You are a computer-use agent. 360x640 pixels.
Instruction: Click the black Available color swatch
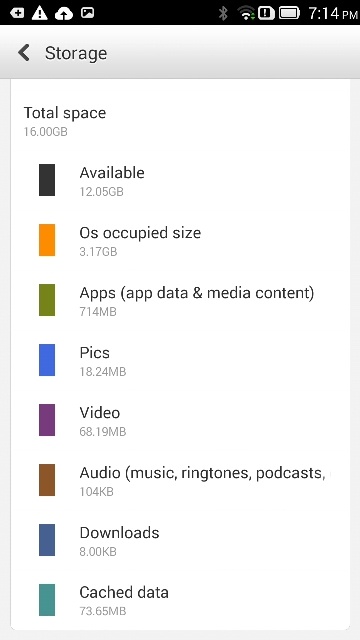pos(47,180)
